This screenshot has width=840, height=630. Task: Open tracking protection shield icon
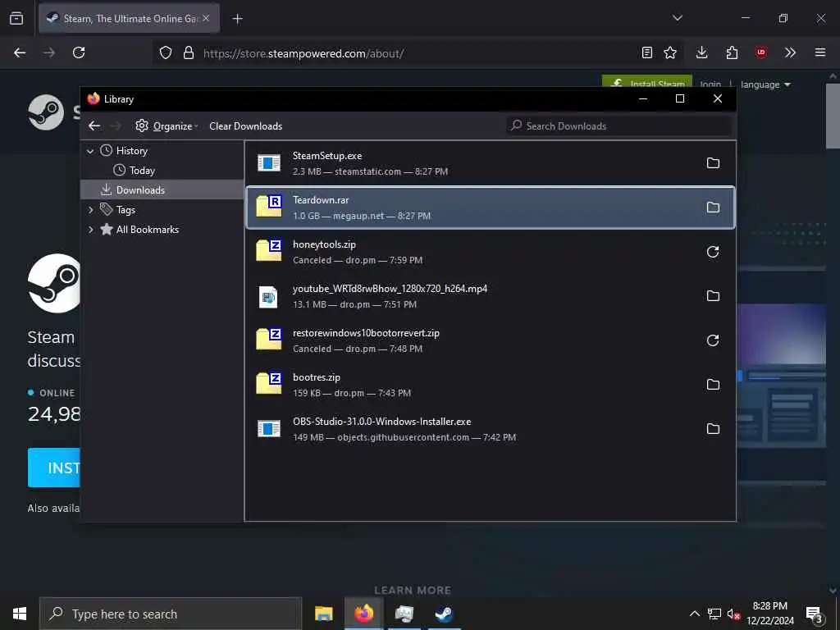166,52
